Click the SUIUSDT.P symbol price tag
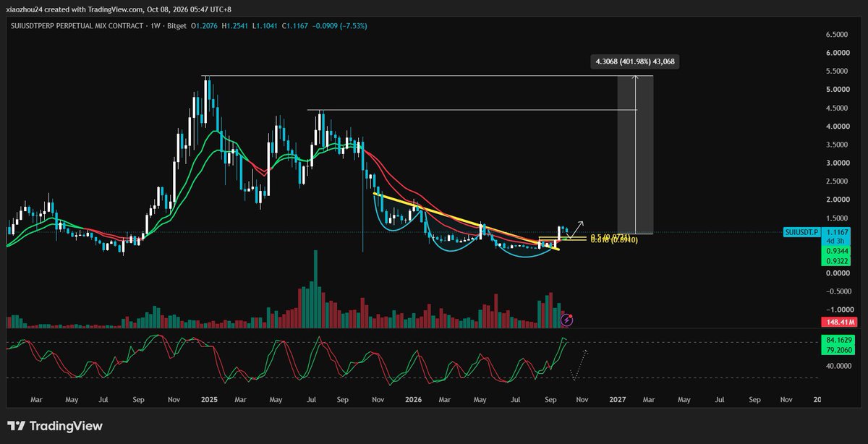 coord(801,232)
